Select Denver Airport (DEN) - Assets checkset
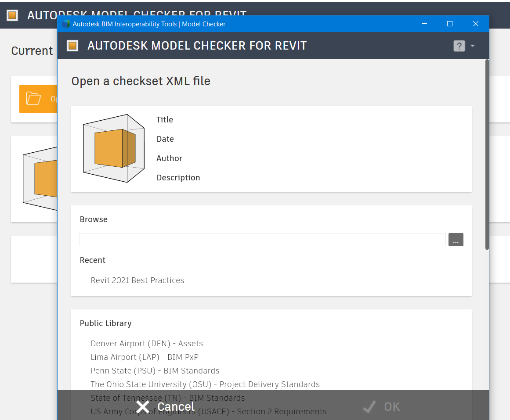The image size is (510, 420). click(x=147, y=343)
